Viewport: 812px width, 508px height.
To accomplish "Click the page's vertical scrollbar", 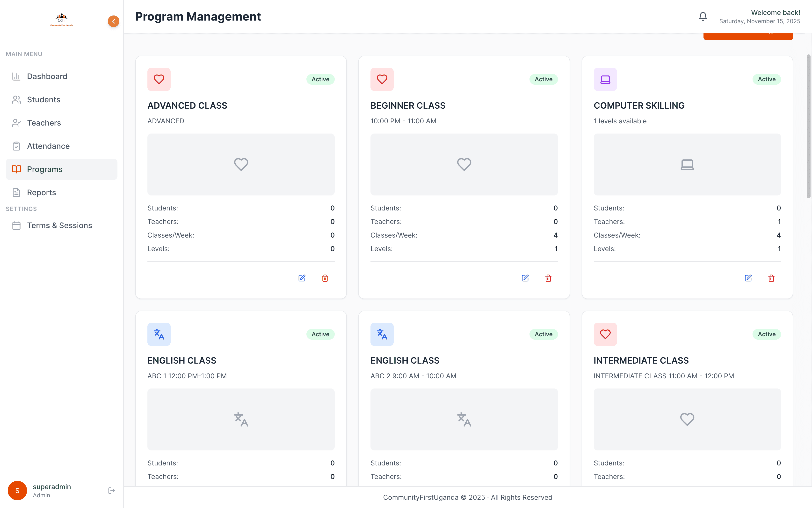I will (809, 126).
